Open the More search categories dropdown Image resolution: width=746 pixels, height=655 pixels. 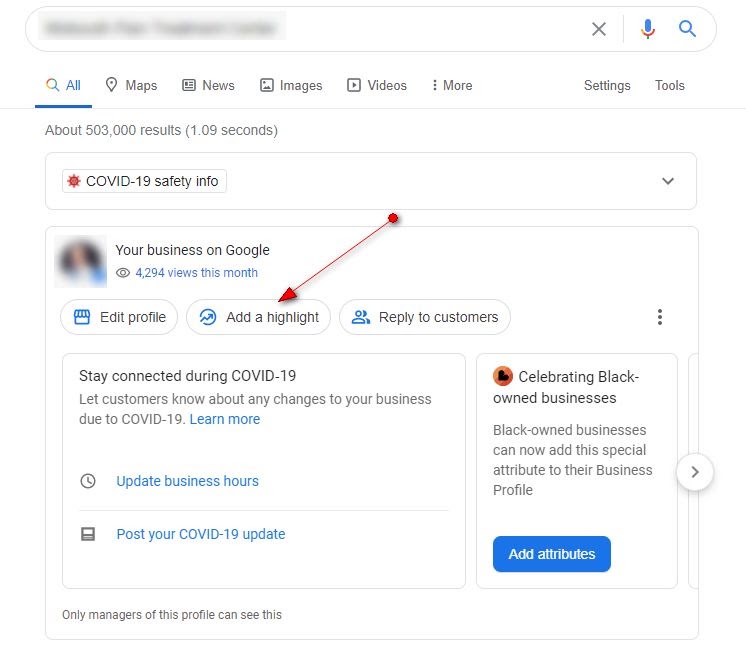[x=451, y=85]
